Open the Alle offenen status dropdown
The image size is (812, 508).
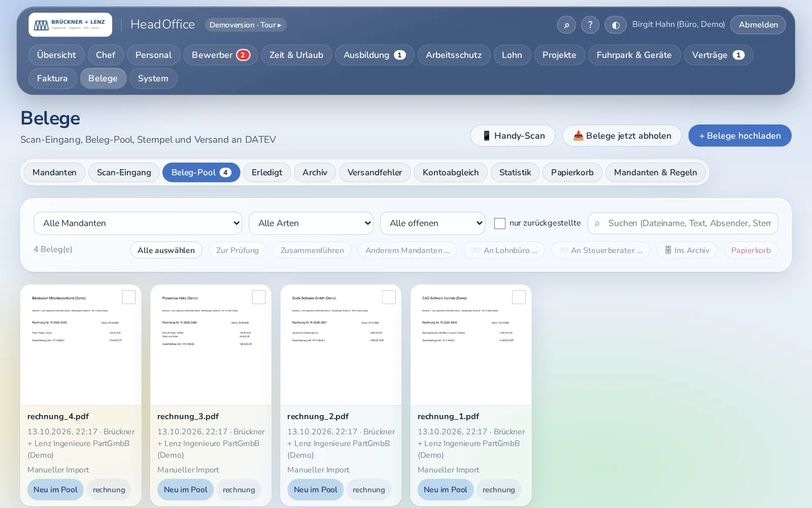(432, 224)
